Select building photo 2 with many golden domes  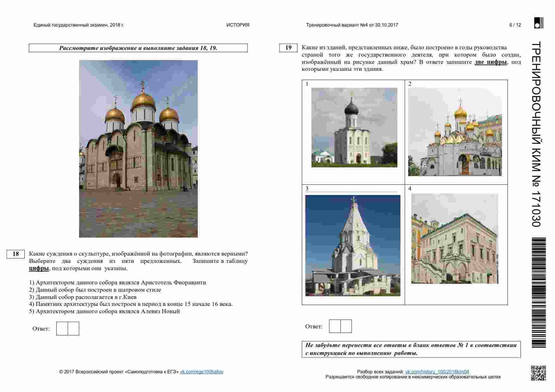[455, 132]
